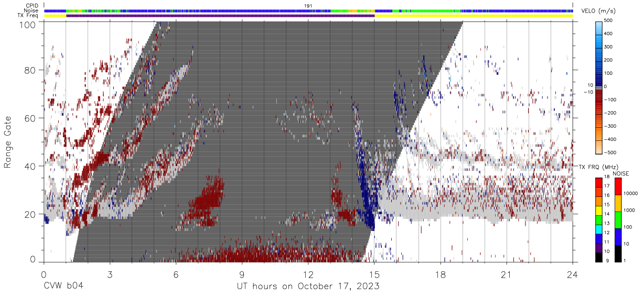Click x-axis tick label 9

(x=242, y=274)
